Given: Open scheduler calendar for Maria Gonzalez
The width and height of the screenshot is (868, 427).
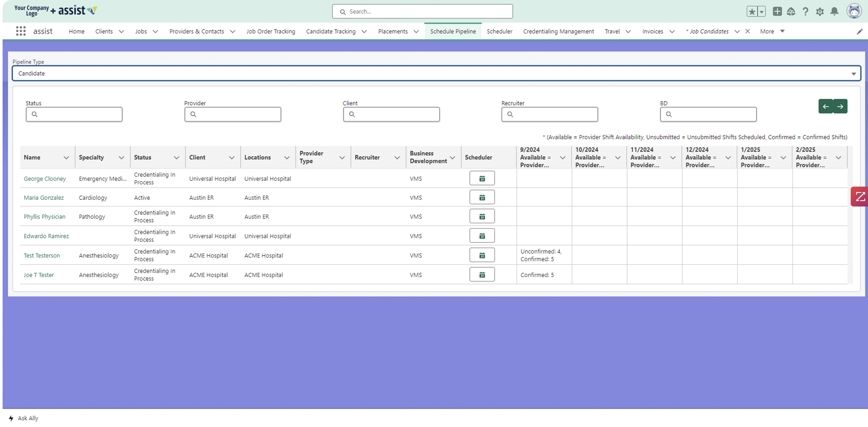Looking at the screenshot, I should [x=482, y=197].
